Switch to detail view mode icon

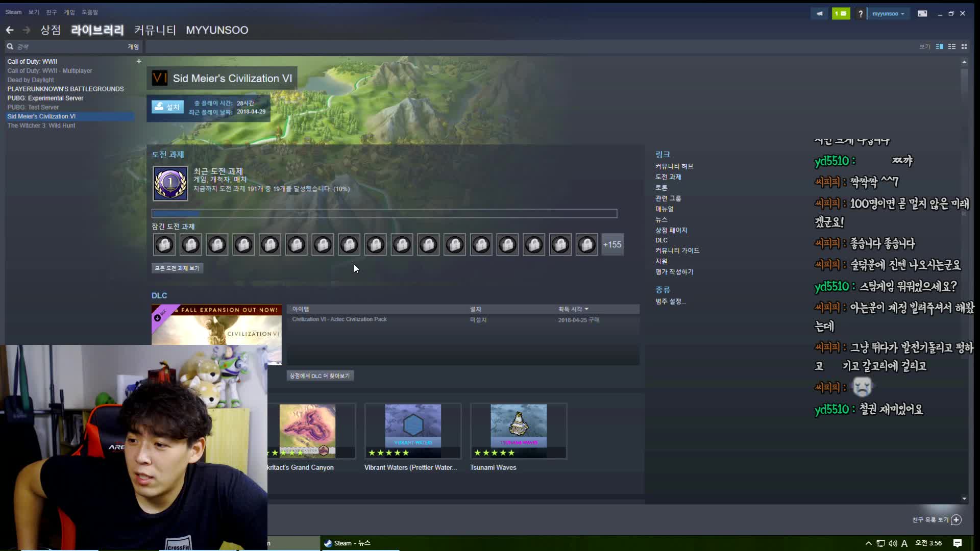tap(940, 46)
